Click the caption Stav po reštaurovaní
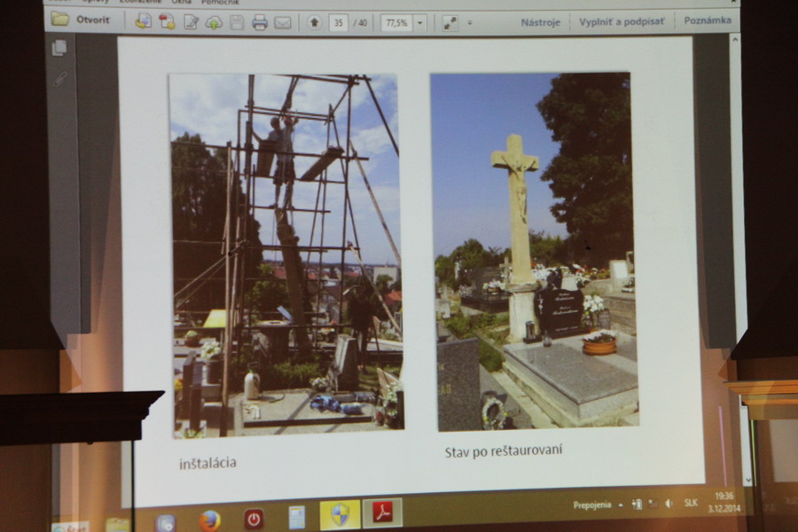798x532 pixels. [x=504, y=450]
